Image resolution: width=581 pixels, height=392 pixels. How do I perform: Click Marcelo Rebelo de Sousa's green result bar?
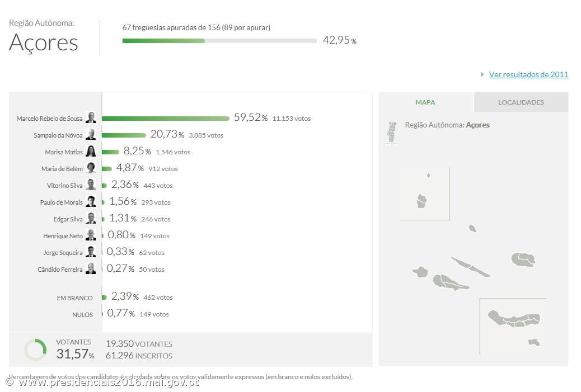[166, 119]
